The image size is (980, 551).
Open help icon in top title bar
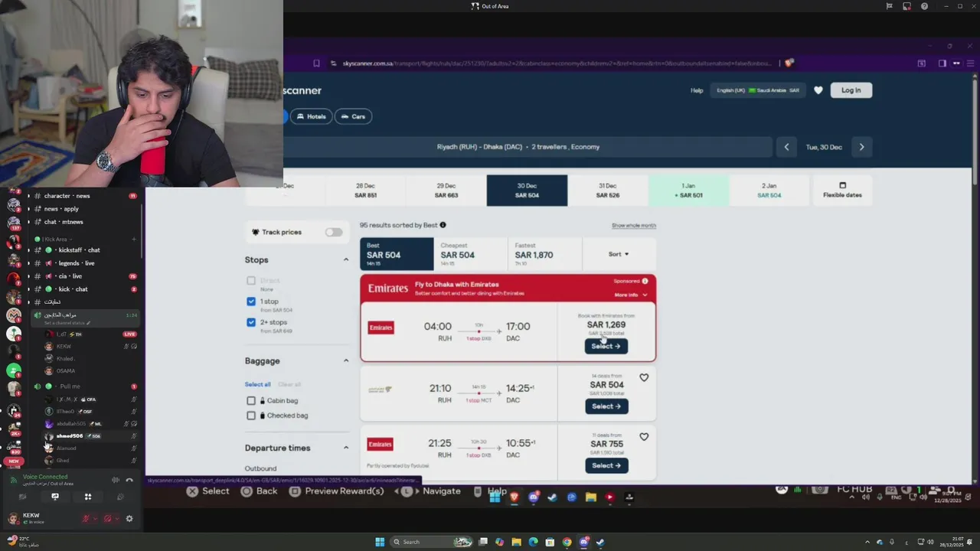pyautogui.click(x=924, y=6)
